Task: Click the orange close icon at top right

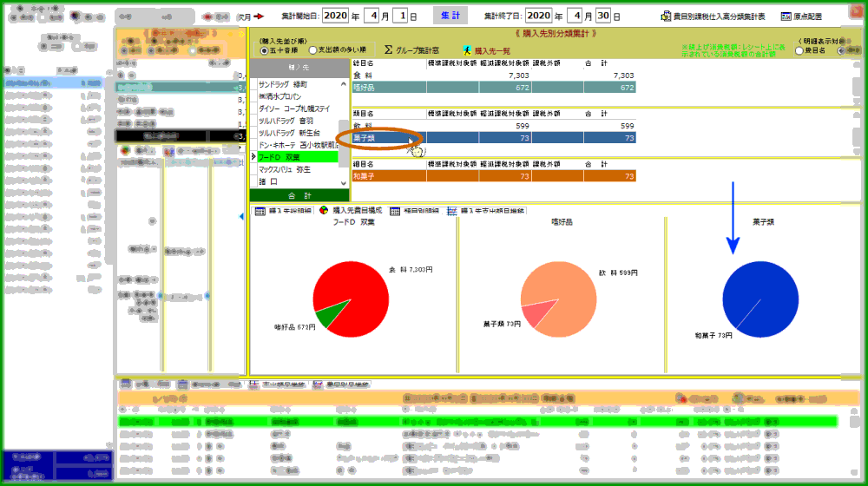Action: pos(856,12)
